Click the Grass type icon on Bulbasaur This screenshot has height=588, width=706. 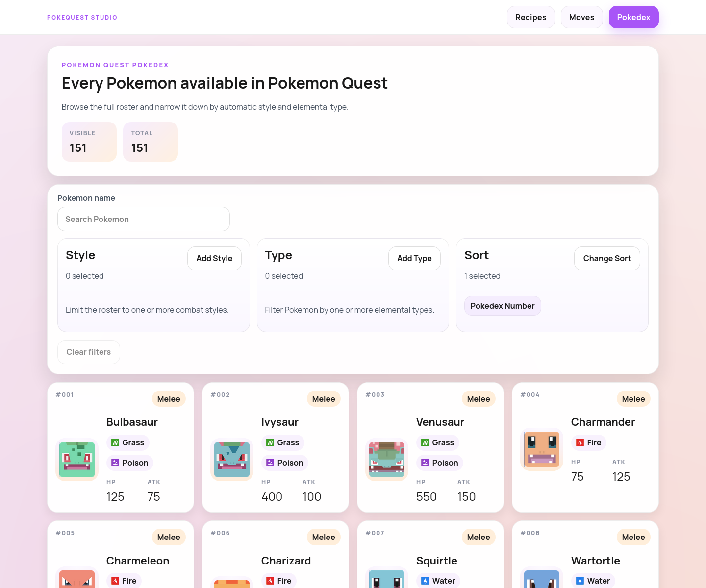[115, 442]
